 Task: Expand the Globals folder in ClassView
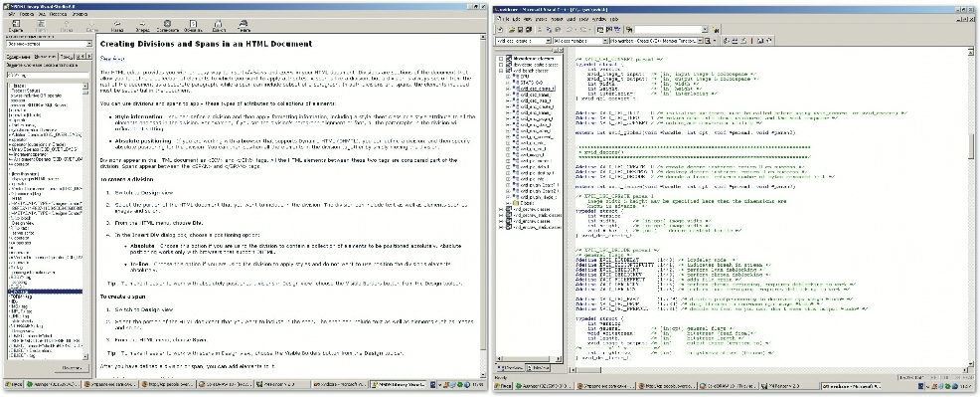point(508,203)
